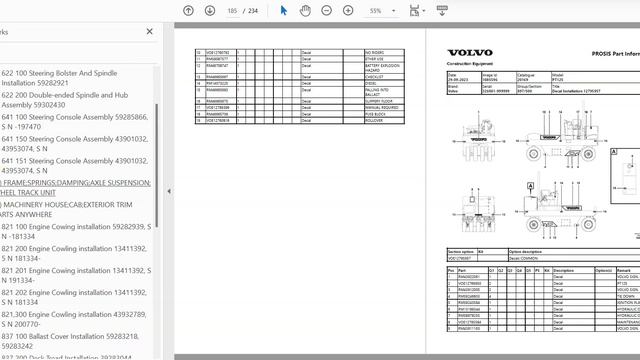The height and width of the screenshot is (360, 640).
Task: Expand the page fit dropdown arrow
Action: coord(424,11)
